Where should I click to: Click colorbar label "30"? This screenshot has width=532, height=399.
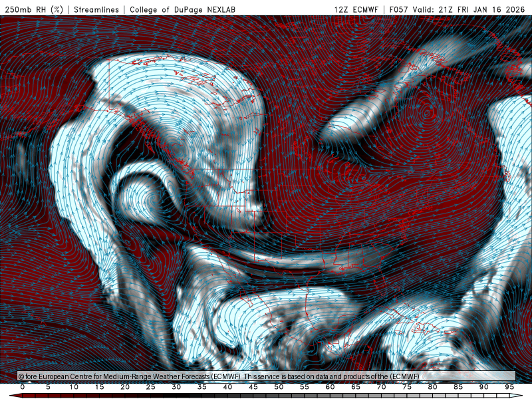(x=176, y=387)
